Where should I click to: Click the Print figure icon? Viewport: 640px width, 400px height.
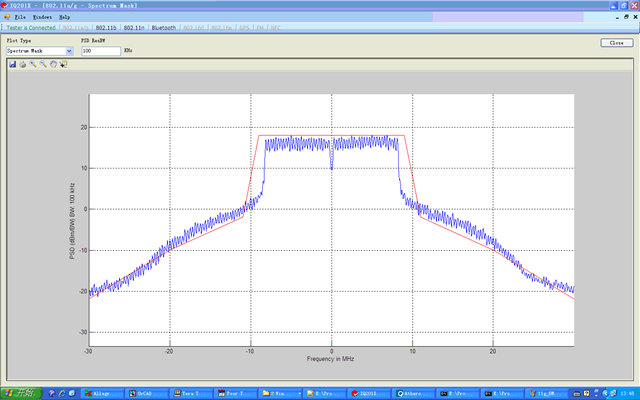coord(22,64)
